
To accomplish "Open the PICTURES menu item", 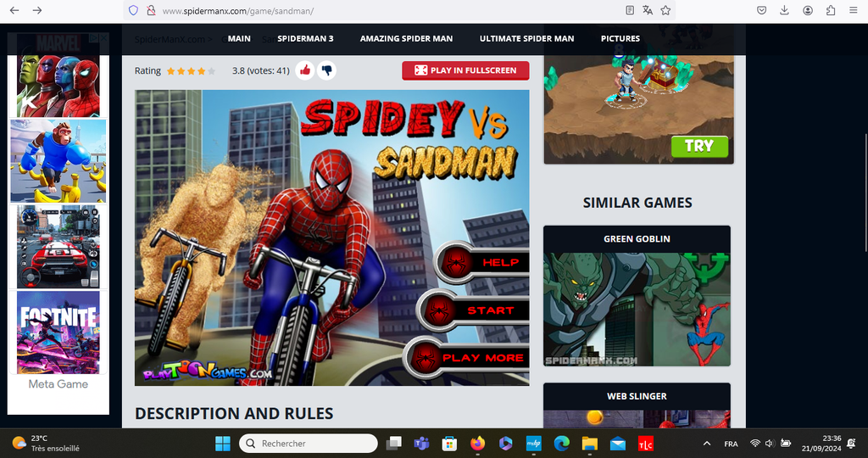I will (620, 38).
